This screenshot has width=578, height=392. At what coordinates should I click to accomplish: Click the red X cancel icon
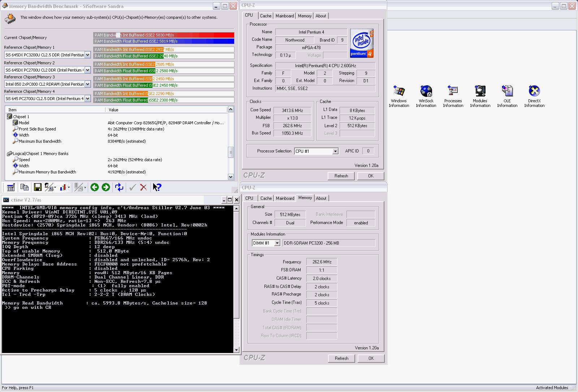(143, 187)
